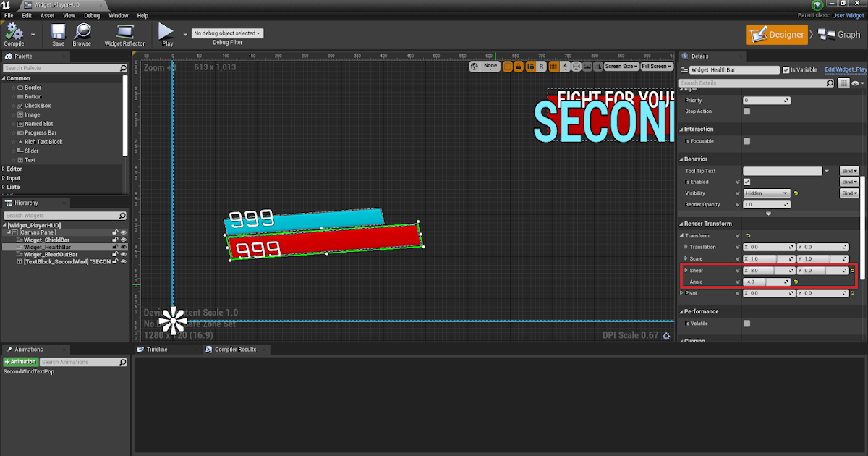Open the Debug menu
Viewport: 868px width, 456px height.
point(91,14)
